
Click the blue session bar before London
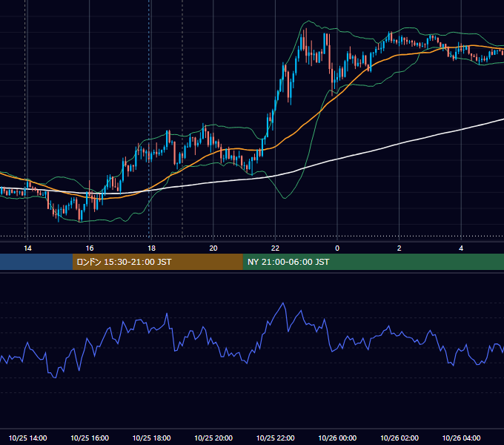[36, 262]
